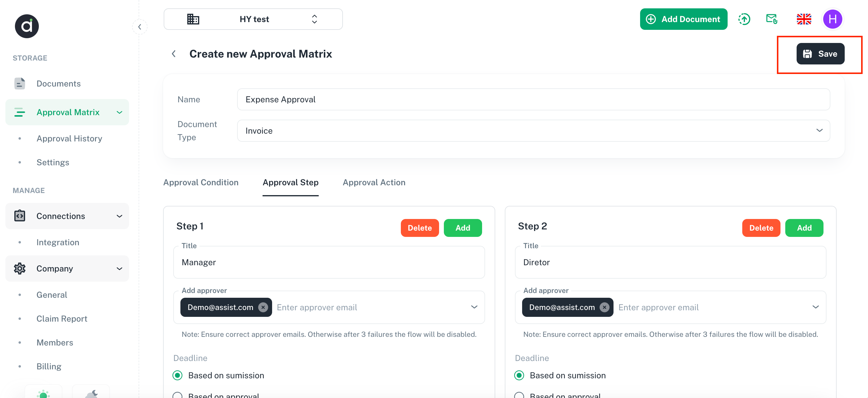Select Based on approval in Step 2
The width and height of the screenshot is (868, 398).
[519, 395]
